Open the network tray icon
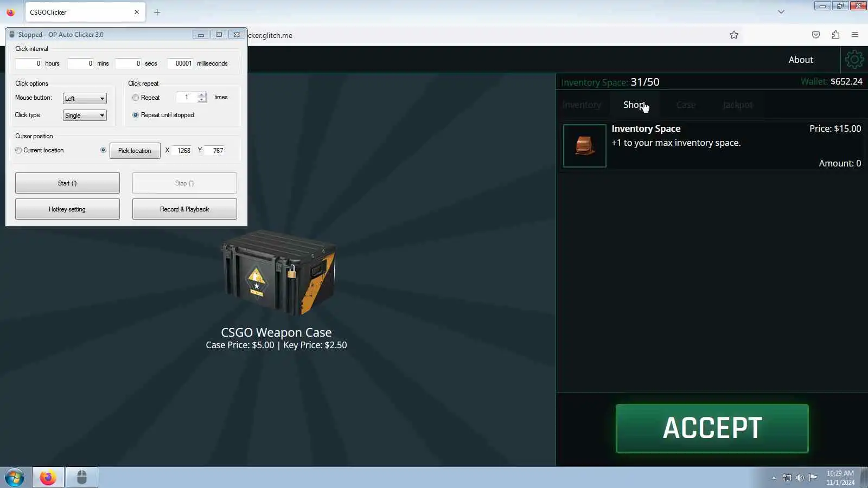Screen dimensions: 868x488 click(x=787, y=478)
